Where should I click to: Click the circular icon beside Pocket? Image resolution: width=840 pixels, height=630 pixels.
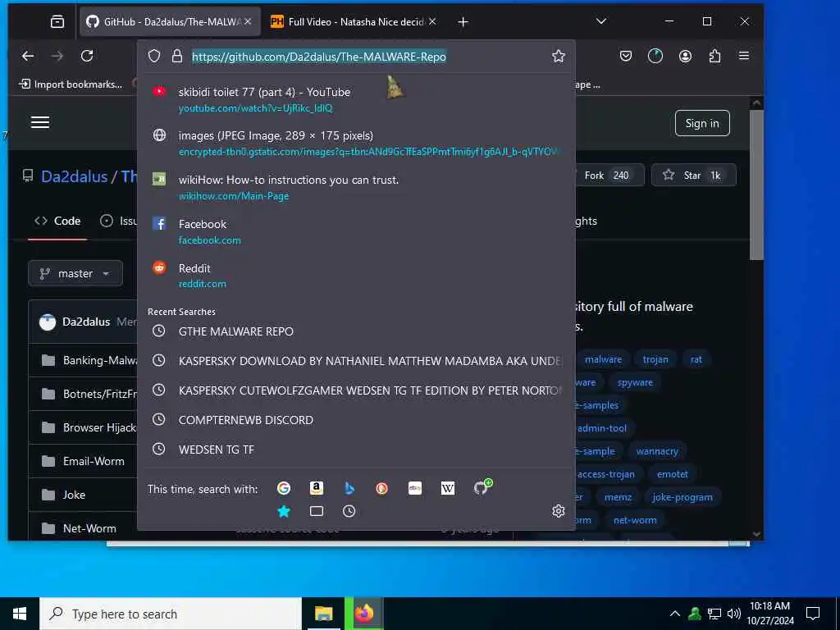[x=655, y=56]
